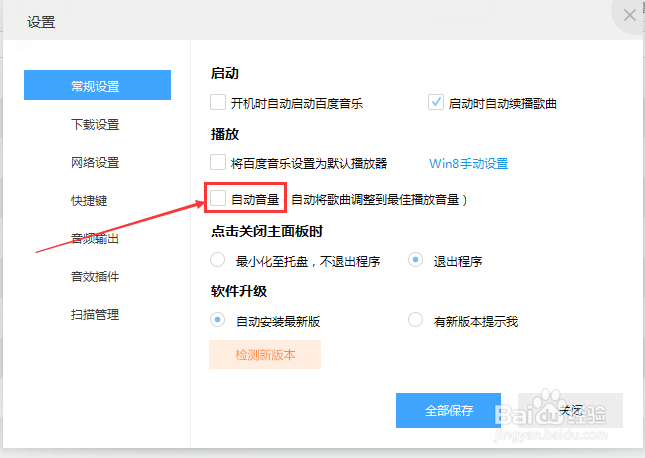Open the Win8手动设置 link
Screen dimensions: 645x458
coord(469,163)
